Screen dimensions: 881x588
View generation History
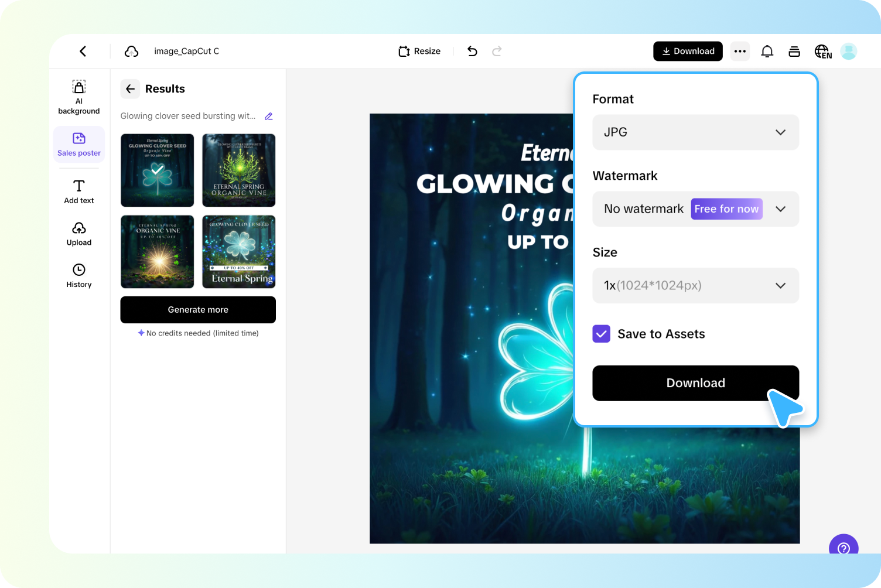tap(78, 275)
